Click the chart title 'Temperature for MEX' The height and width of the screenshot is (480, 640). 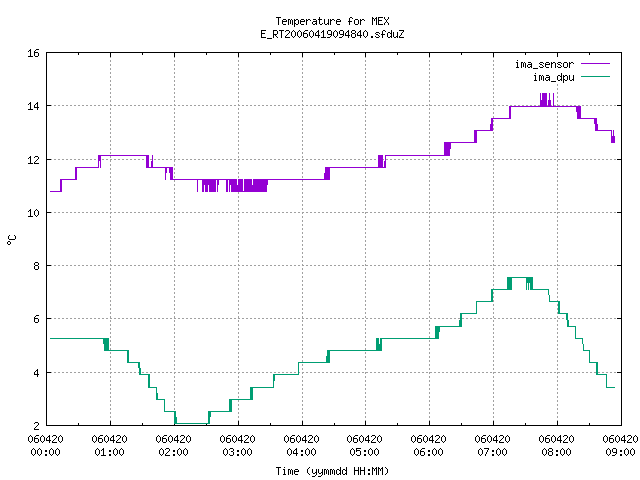tap(332, 21)
